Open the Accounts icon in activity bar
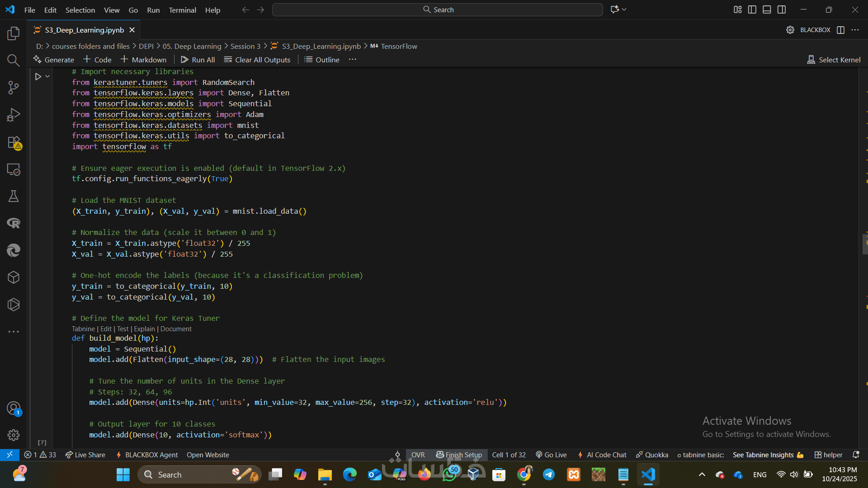 [14, 408]
